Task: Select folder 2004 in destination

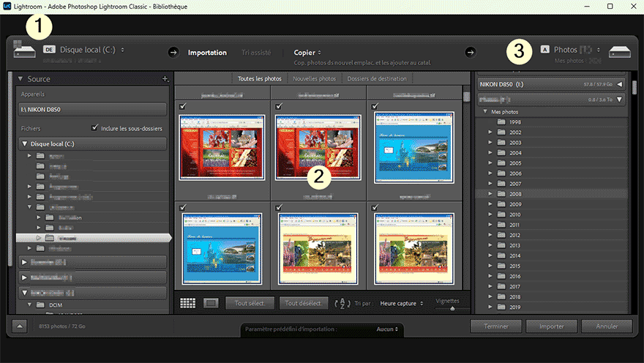Action: tap(515, 153)
